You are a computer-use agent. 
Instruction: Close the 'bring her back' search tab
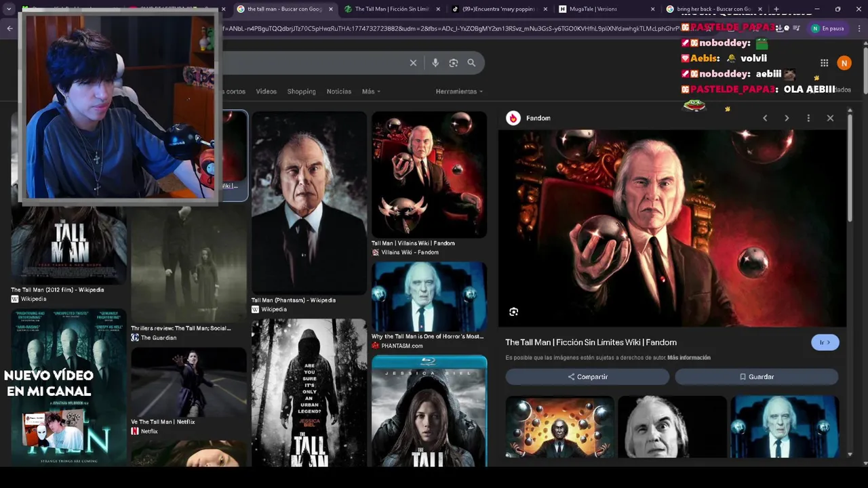[760, 9]
